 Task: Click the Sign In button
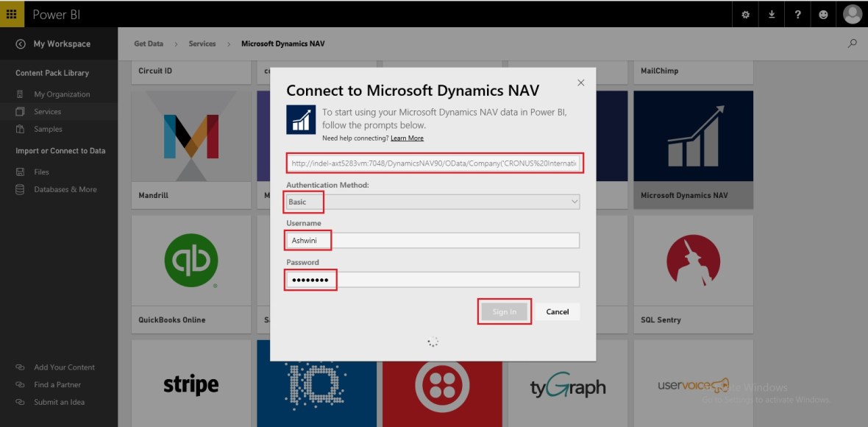click(x=505, y=311)
